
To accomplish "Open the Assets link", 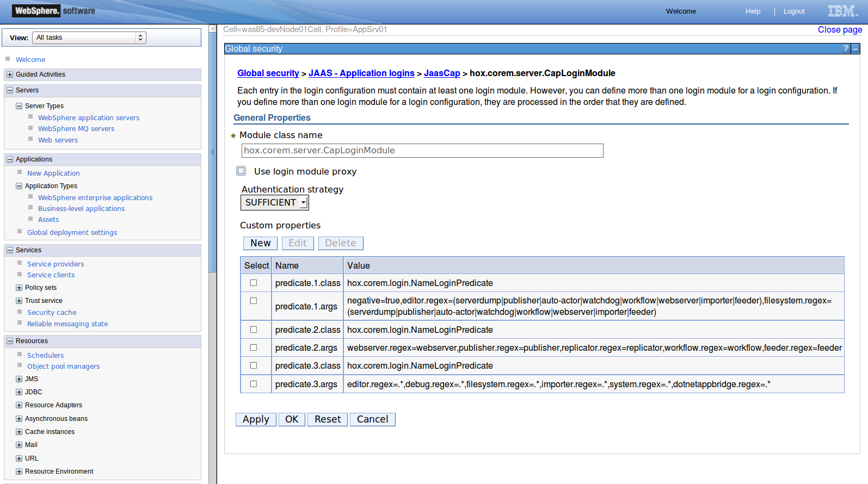I will point(48,220).
